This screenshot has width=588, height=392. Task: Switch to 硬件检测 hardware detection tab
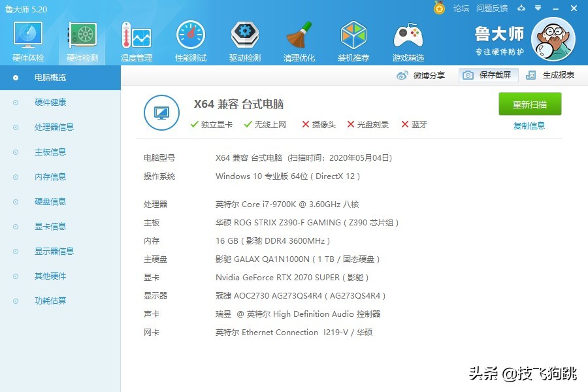tap(81, 39)
